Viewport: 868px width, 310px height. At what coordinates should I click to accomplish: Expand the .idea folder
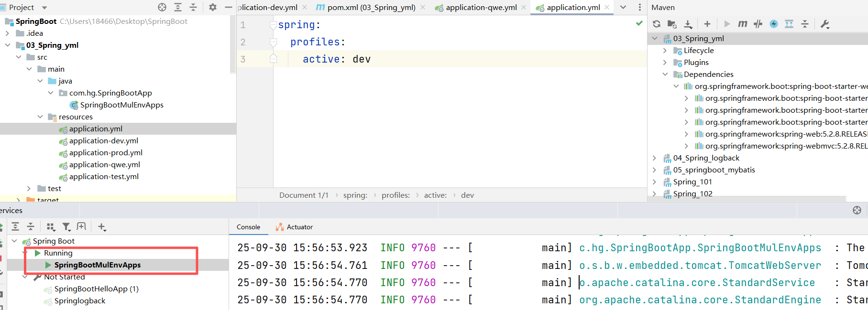pyautogui.click(x=7, y=33)
